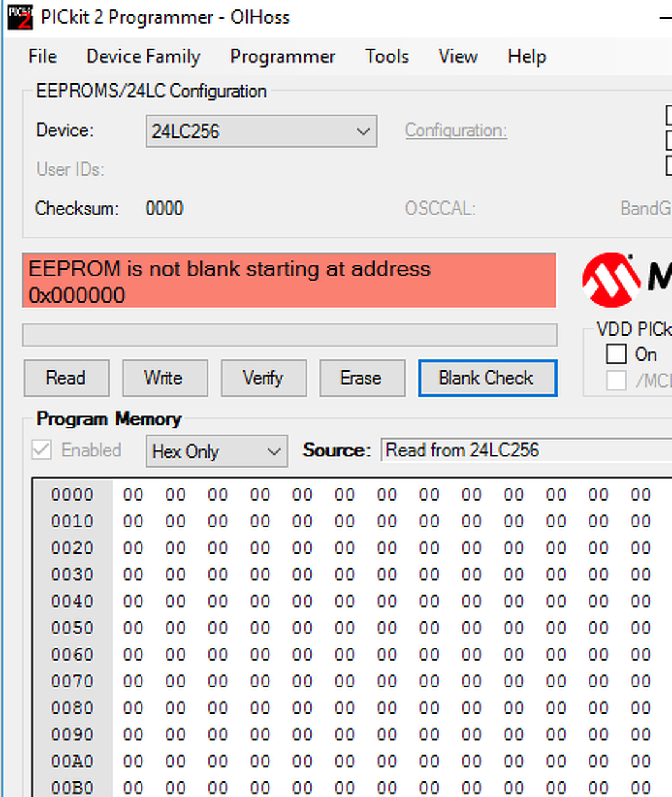Select memory address row 0010

72,521
